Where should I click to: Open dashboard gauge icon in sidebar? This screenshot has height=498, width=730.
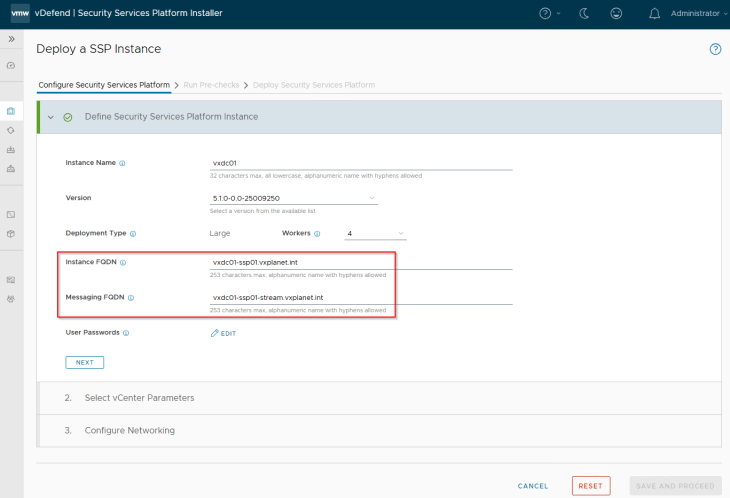coord(11,65)
